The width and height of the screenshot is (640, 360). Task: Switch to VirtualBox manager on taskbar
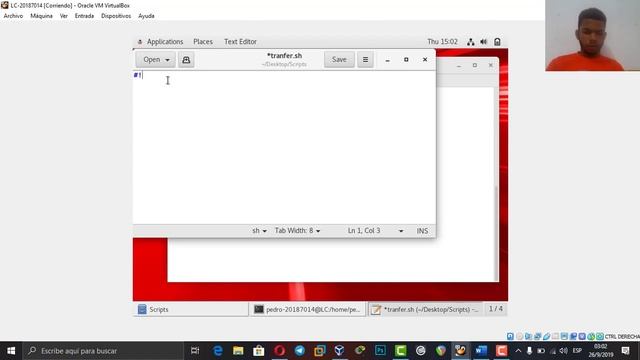339,351
